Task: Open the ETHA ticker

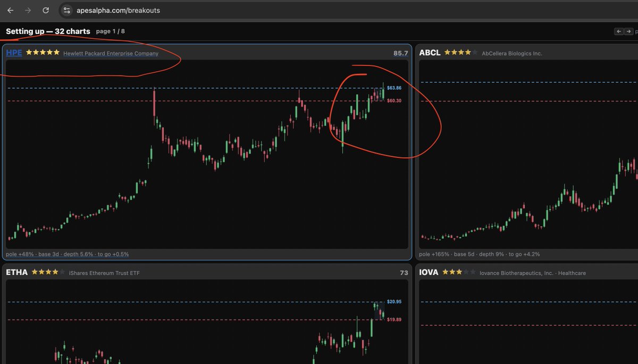Action: click(17, 272)
